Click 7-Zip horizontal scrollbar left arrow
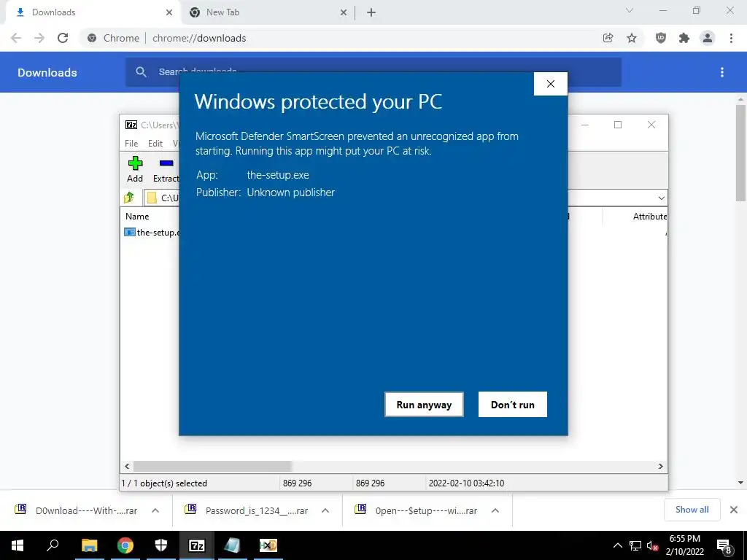The image size is (747, 560). coord(127,466)
